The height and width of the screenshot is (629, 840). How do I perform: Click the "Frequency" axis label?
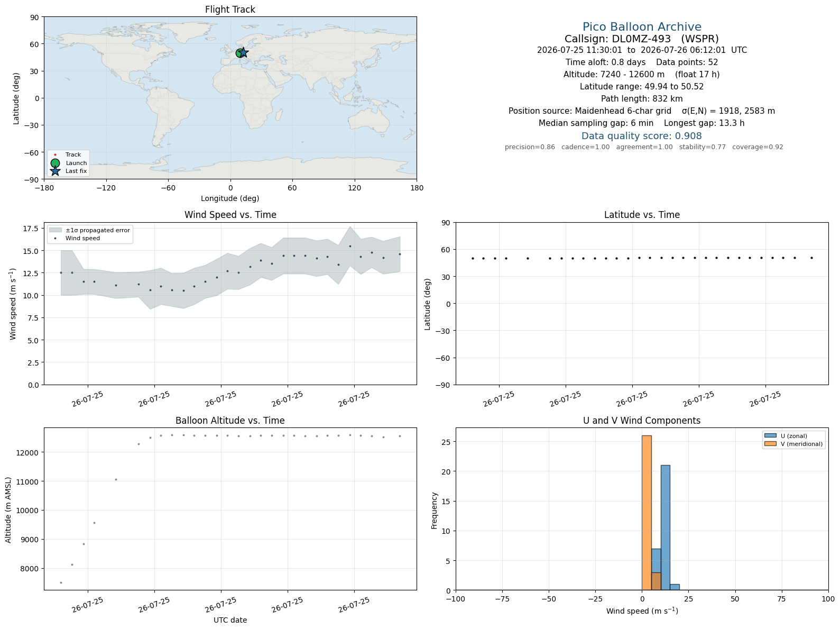tap(435, 511)
